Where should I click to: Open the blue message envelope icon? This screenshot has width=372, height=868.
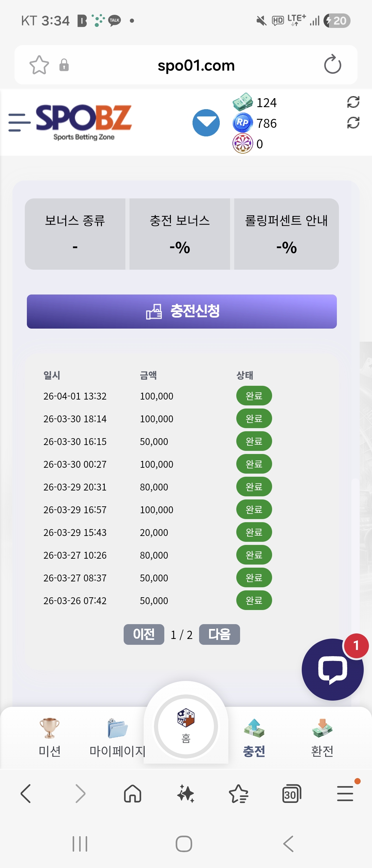click(206, 123)
